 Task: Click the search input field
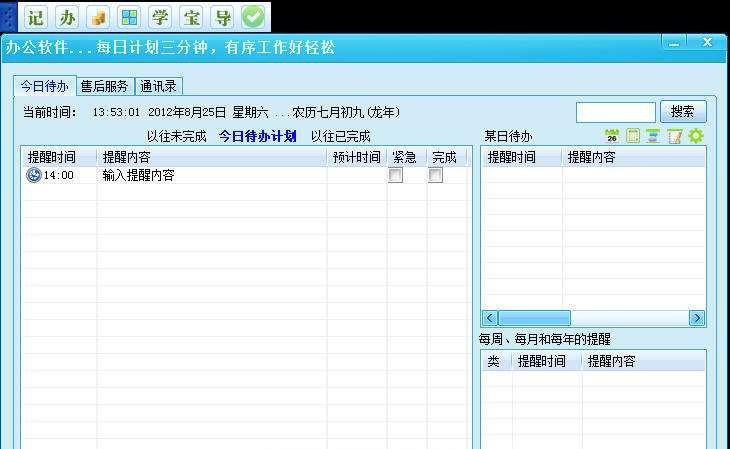pyautogui.click(x=615, y=112)
